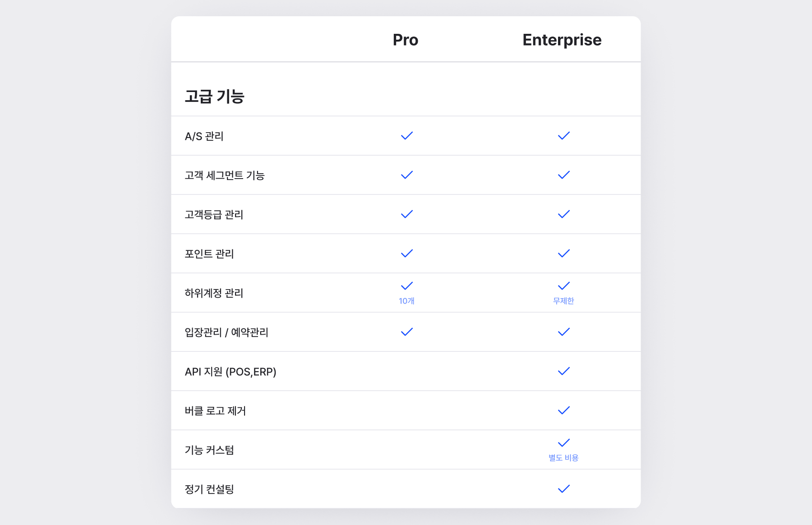Click the 별도 비용 note
Screen dimensions: 812x525
point(563,458)
